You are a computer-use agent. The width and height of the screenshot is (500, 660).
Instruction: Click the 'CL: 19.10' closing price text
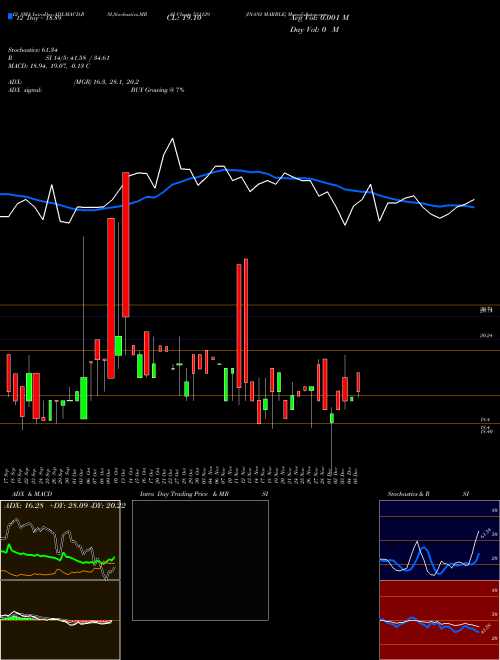pyautogui.click(x=184, y=18)
